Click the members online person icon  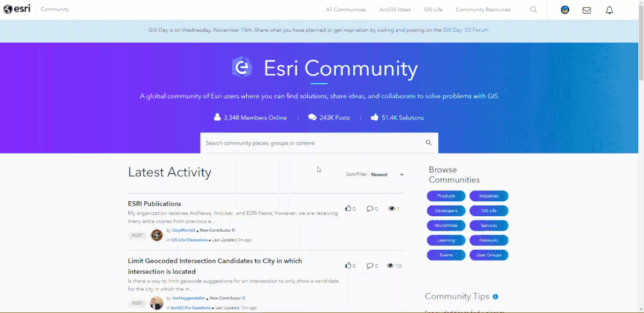click(217, 117)
